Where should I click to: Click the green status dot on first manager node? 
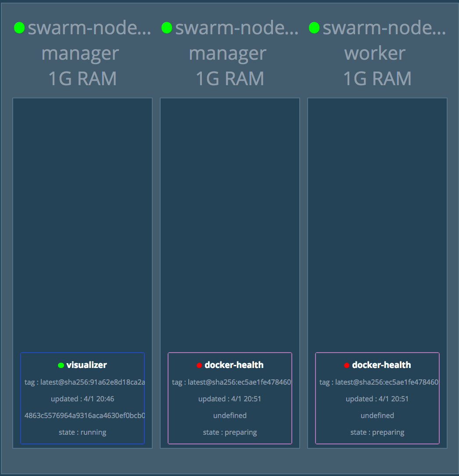pyautogui.click(x=18, y=28)
